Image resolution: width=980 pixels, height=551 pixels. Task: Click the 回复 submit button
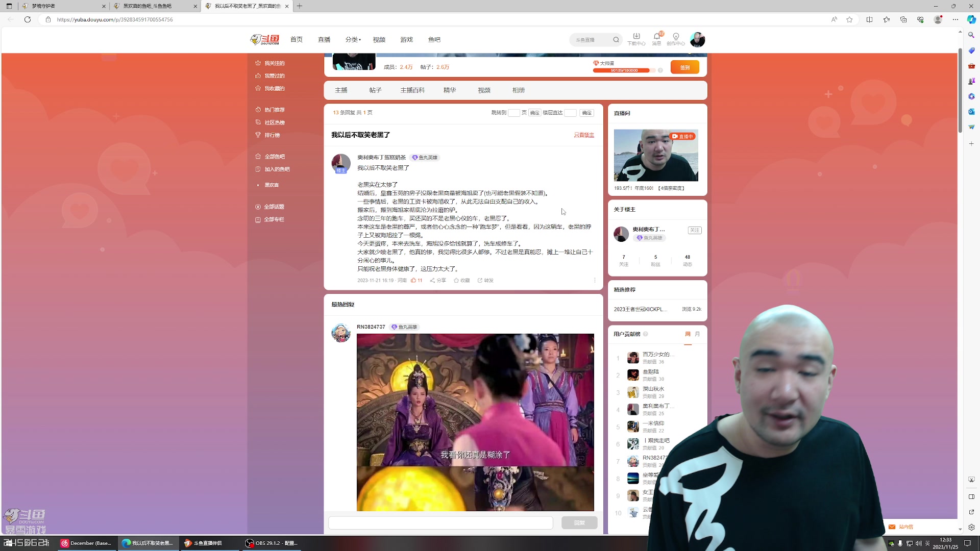click(x=579, y=522)
